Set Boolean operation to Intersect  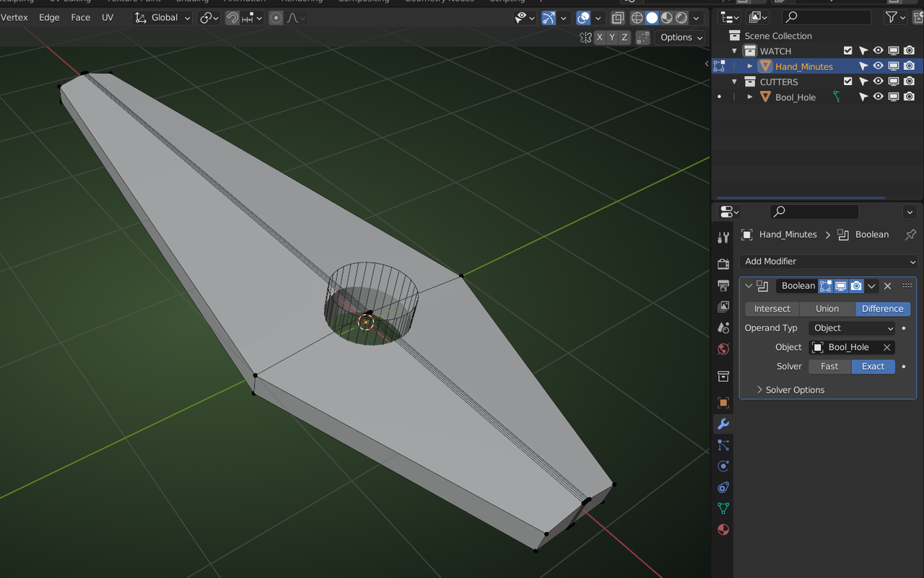pos(772,308)
